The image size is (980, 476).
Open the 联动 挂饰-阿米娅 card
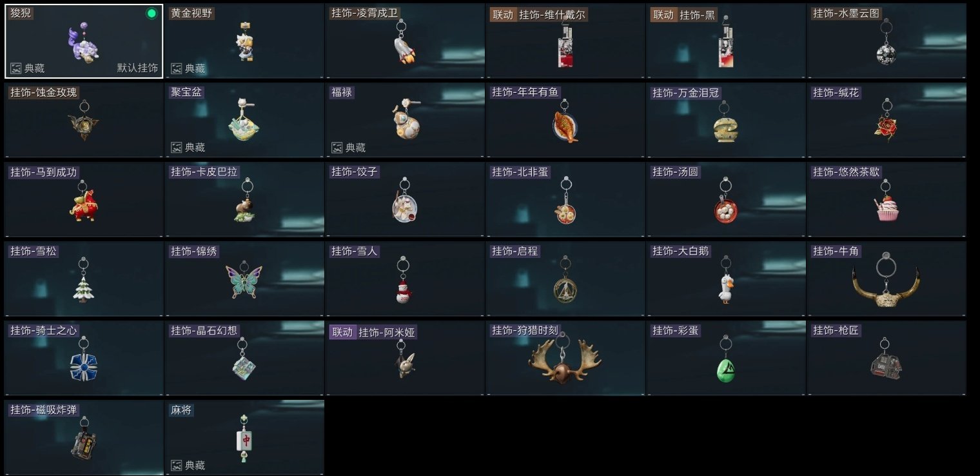pos(404,359)
